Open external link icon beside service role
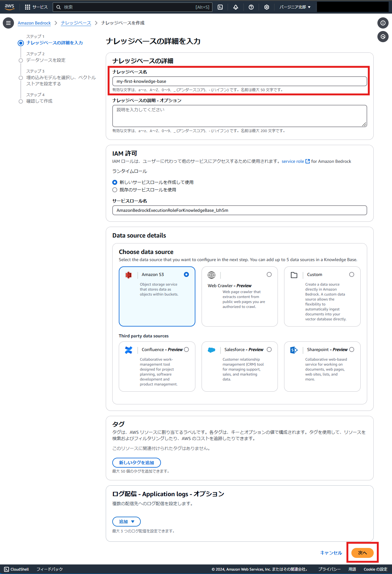Image resolution: width=392 pixels, height=574 pixels. pyautogui.click(x=308, y=161)
